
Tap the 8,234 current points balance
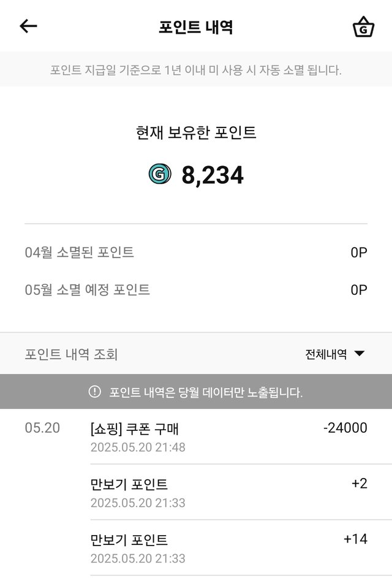[213, 175]
